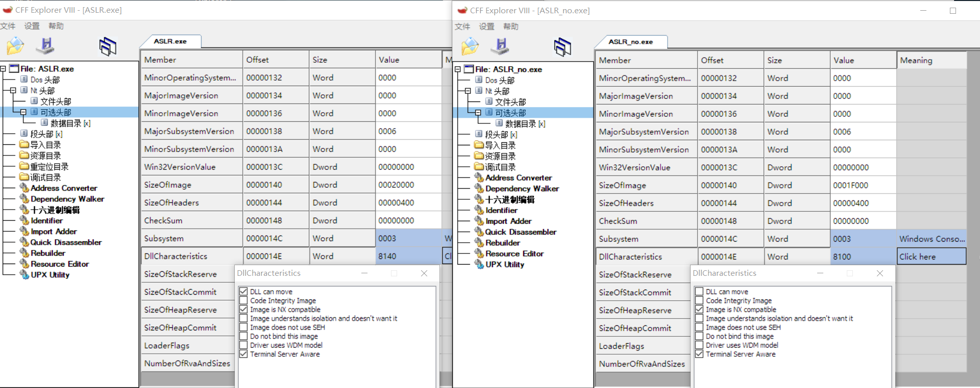Open Rebuilder in ASLR_no.exe tree
The height and width of the screenshot is (388, 980).
[x=503, y=243]
